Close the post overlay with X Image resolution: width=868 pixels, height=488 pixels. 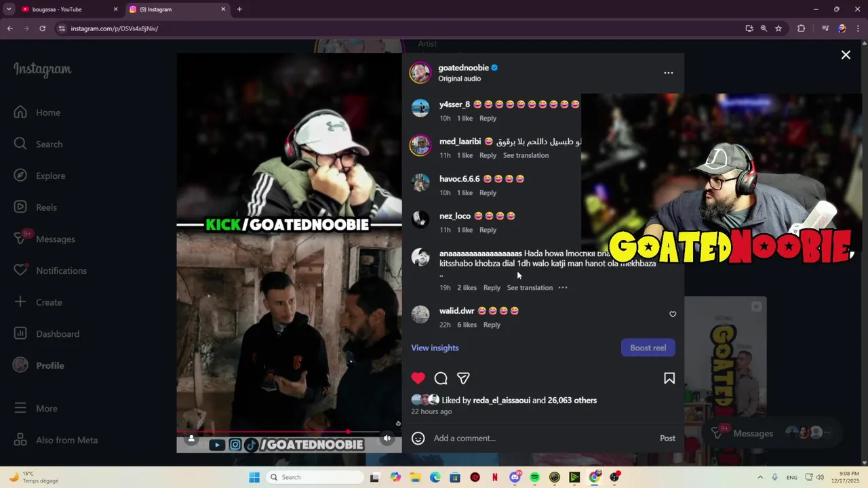coord(846,55)
